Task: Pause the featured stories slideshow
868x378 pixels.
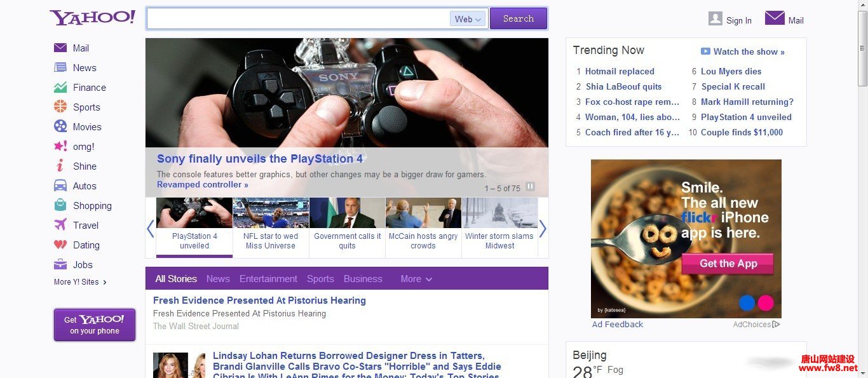Action: (530, 187)
